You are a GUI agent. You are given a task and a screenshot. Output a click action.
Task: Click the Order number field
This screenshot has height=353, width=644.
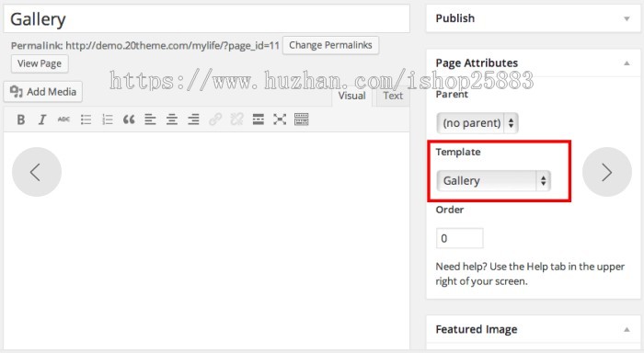tap(460, 238)
